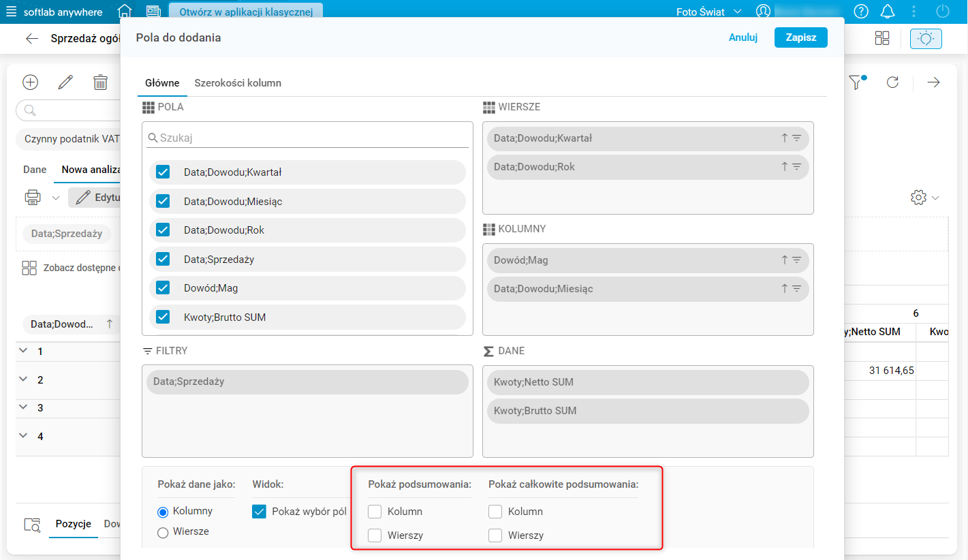Go to the home screen icon
This screenshot has height=560, width=968.
click(125, 12)
